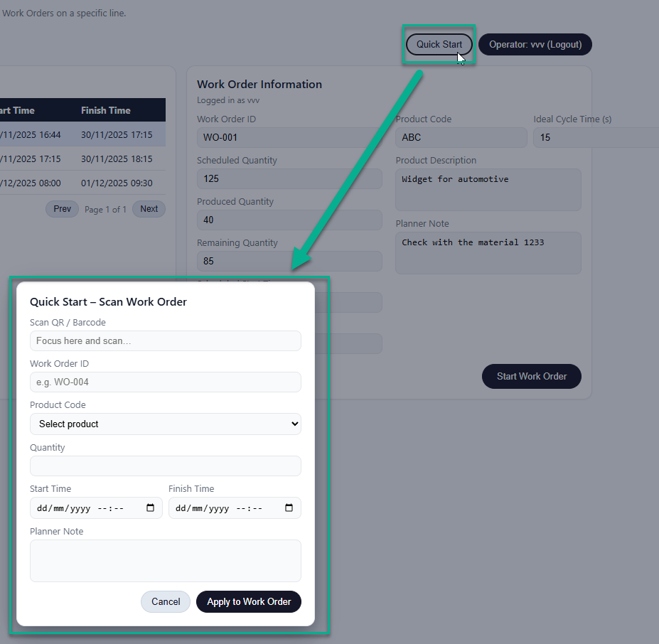Image resolution: width=659 pixels, height=644 pixels.
Task: Open the Finish Time calendar picker icon
Action: click(x=289, y=508)
